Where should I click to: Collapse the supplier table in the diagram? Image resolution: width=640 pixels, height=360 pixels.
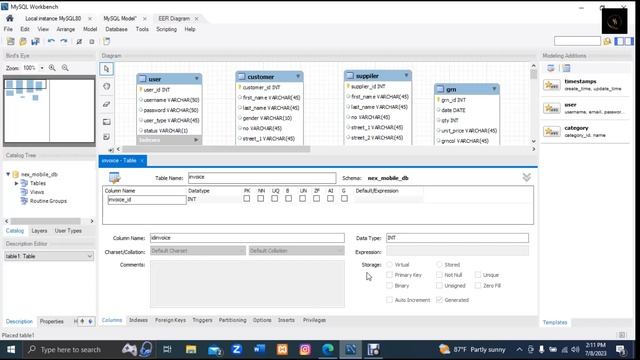coord(407,76)
